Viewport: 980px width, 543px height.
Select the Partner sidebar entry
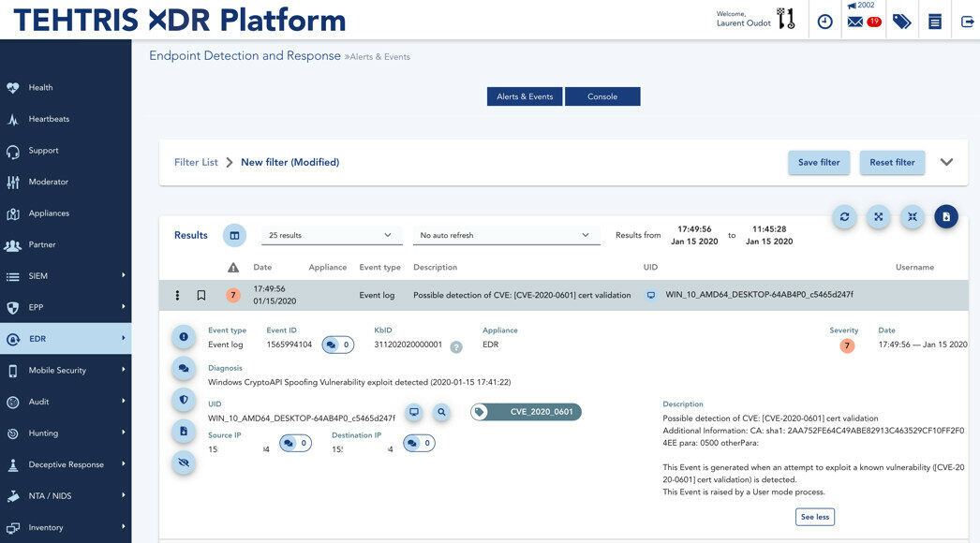click(42, 244)
